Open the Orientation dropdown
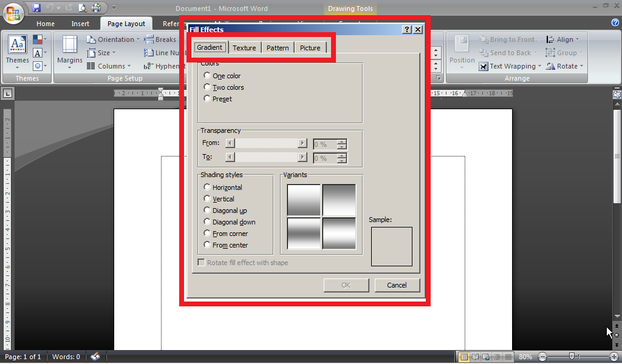 (115, 39)
